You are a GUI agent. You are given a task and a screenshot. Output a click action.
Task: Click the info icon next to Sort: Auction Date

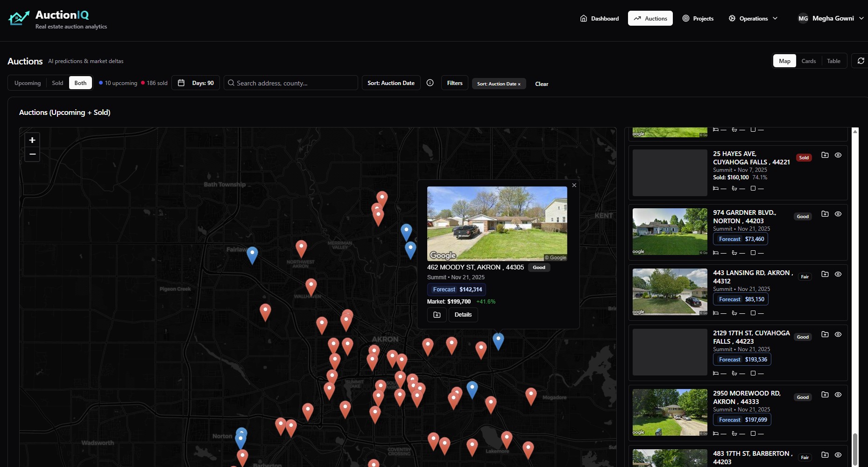(x=430, y=83)
